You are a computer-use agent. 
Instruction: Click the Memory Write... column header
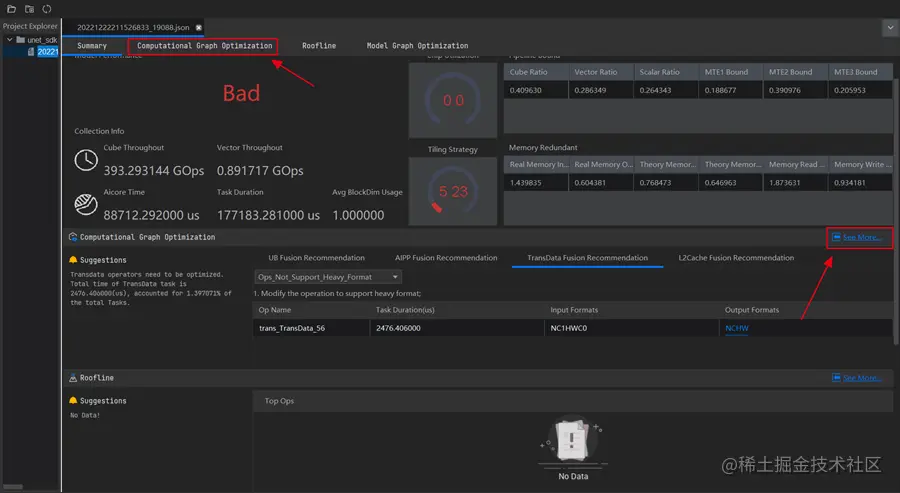pos(860,164)
